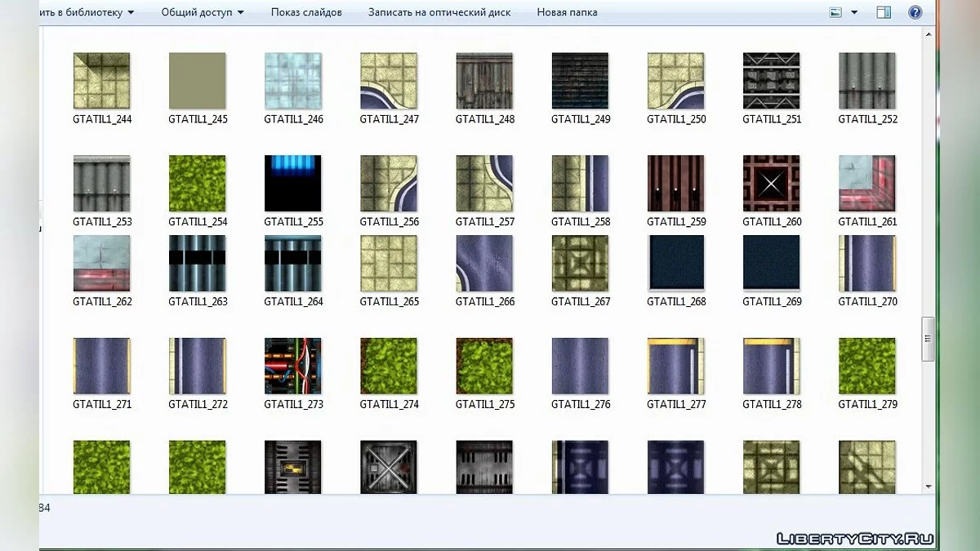Pick the GTATIL1_274 grass corner tile
The image size is (980, 551).
(x=388, y=366)
